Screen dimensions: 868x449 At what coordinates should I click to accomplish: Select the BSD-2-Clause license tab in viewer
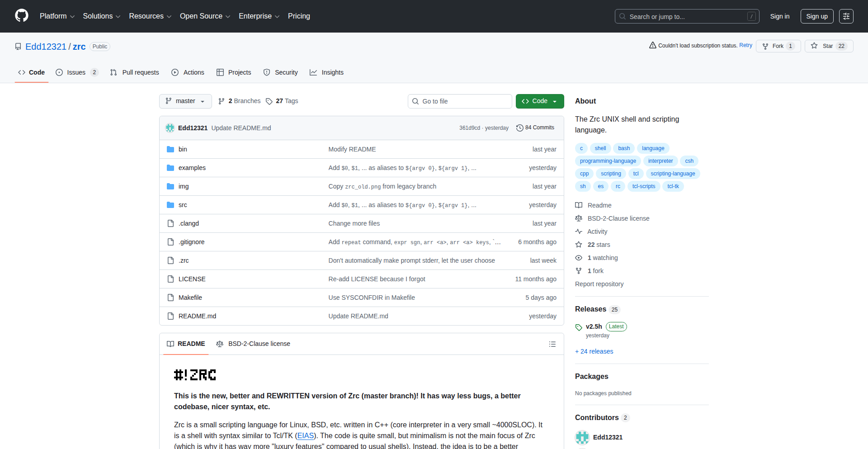coord(253,344)
